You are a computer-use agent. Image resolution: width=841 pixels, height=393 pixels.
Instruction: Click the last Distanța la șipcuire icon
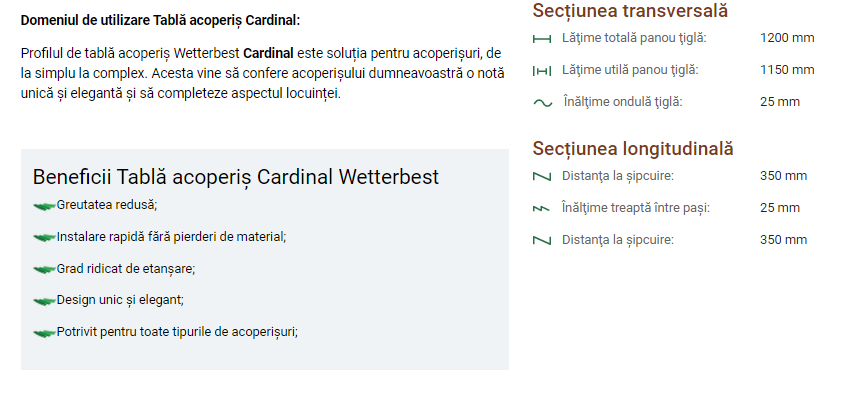(542, 240)
